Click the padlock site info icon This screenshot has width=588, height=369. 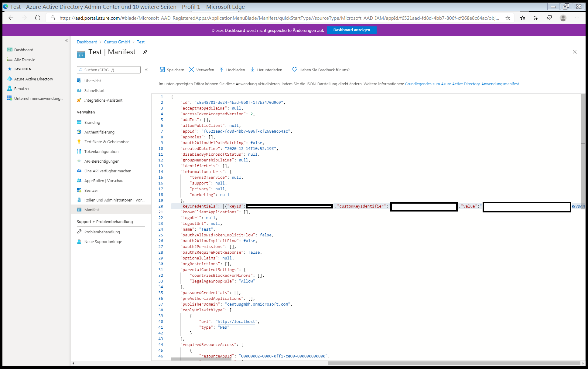pos(53,18)
